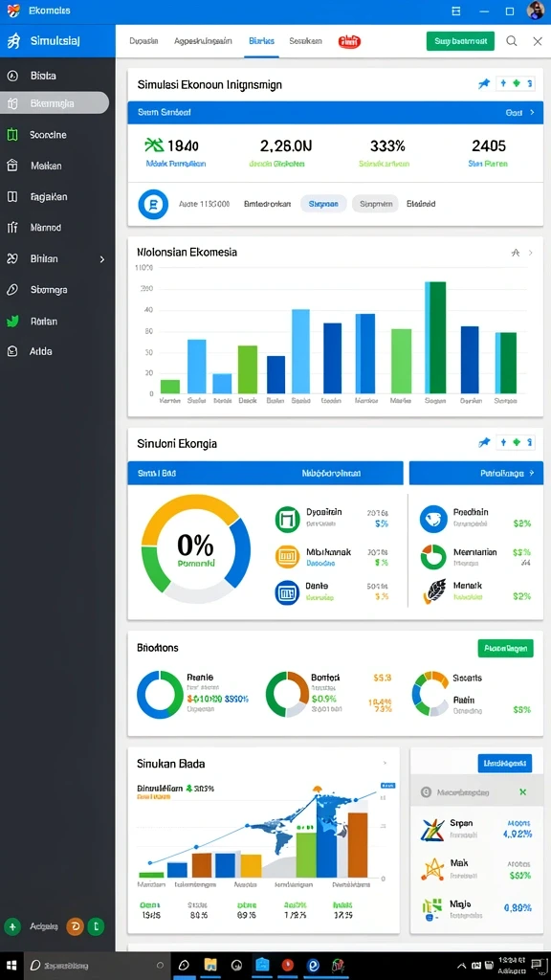Click the green button in Bfioitons panel

[506, 648]
